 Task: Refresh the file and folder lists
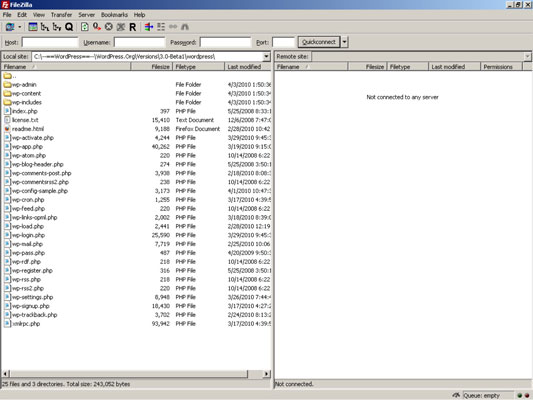pos(85,27)
